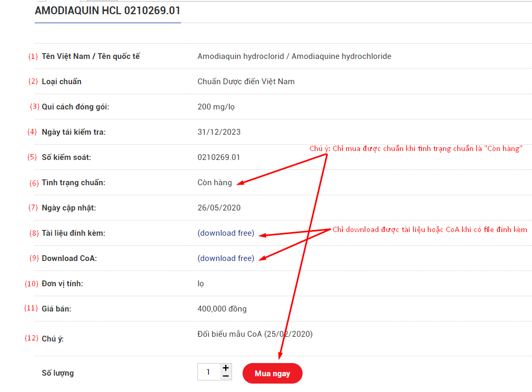Screen dimensions: 532x392
Task: Click the price 400,000 đồng
Action: click(x=222, y=309)
